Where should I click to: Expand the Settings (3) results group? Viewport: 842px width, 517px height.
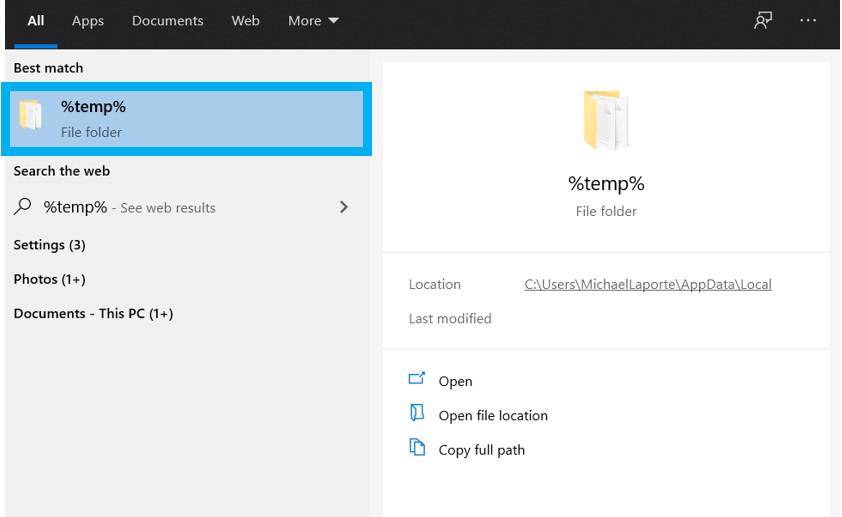49,245
